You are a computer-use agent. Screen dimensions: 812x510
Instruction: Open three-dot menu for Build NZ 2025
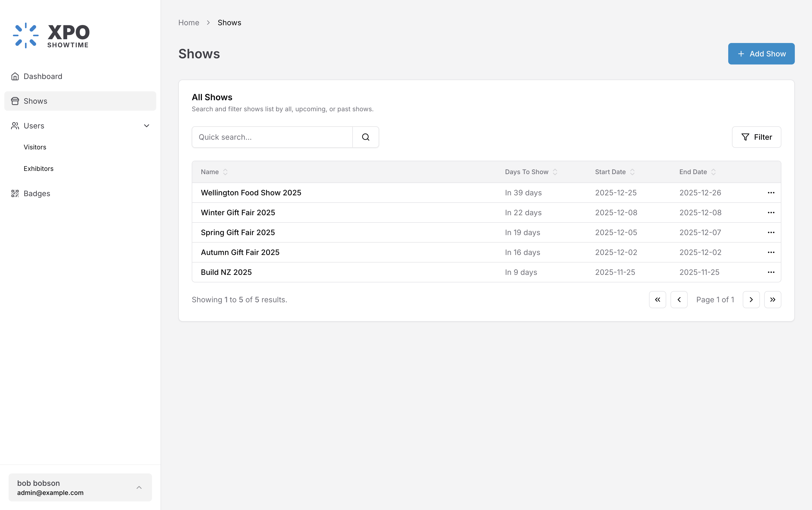[771, 272]
